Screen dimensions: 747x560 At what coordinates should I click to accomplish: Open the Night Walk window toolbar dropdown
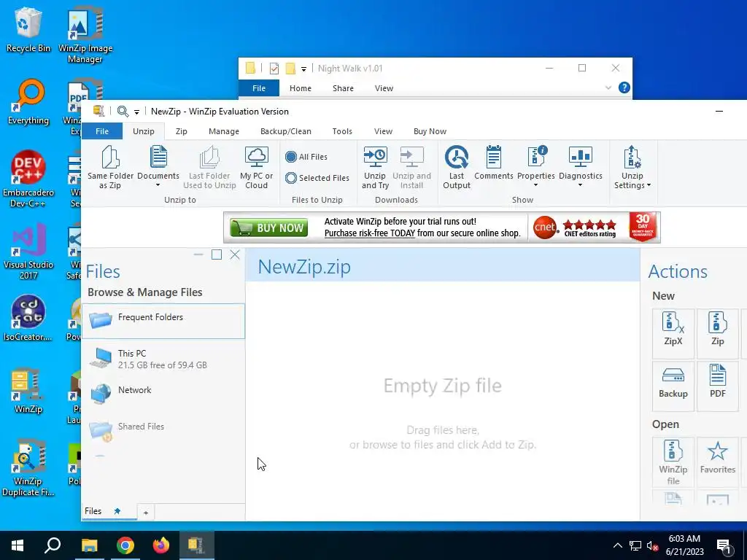point(303,69)
